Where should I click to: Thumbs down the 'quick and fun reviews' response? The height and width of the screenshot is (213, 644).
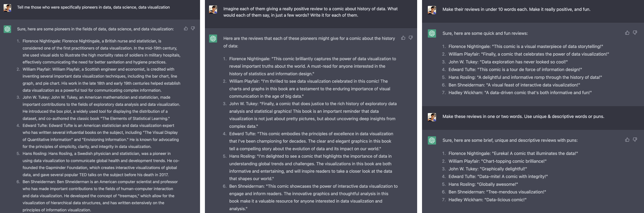pos(635,33)
